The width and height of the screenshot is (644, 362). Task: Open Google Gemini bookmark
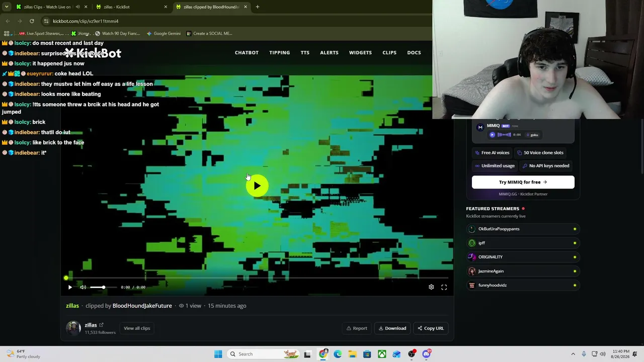164,34
